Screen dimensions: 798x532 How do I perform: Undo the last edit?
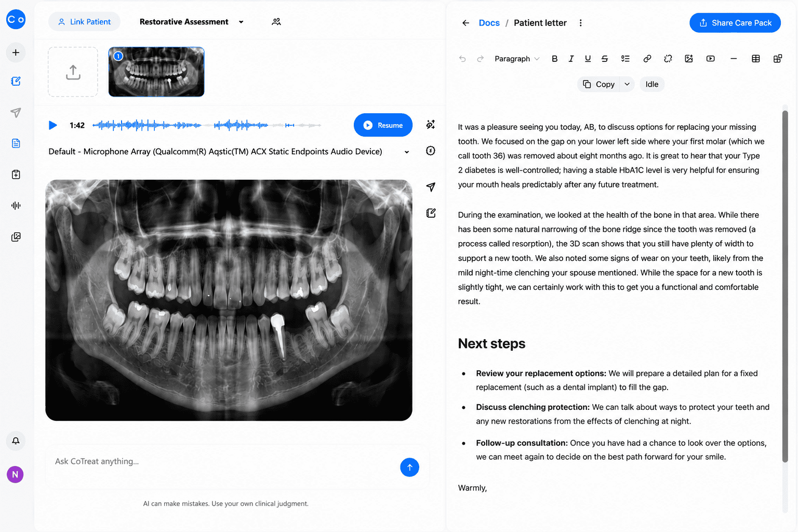[462, 59]
